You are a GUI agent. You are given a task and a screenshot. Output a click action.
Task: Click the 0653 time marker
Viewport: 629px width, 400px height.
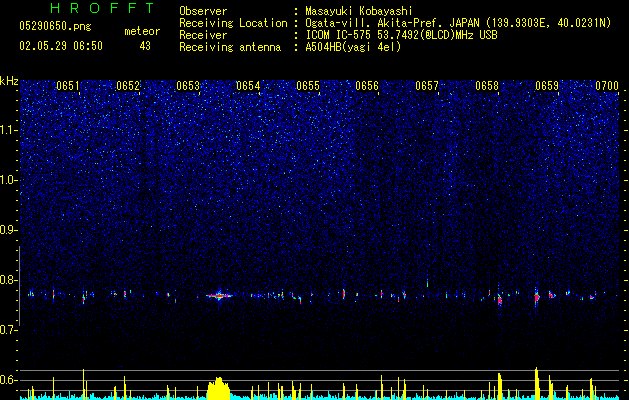click(x=188, y=86)
